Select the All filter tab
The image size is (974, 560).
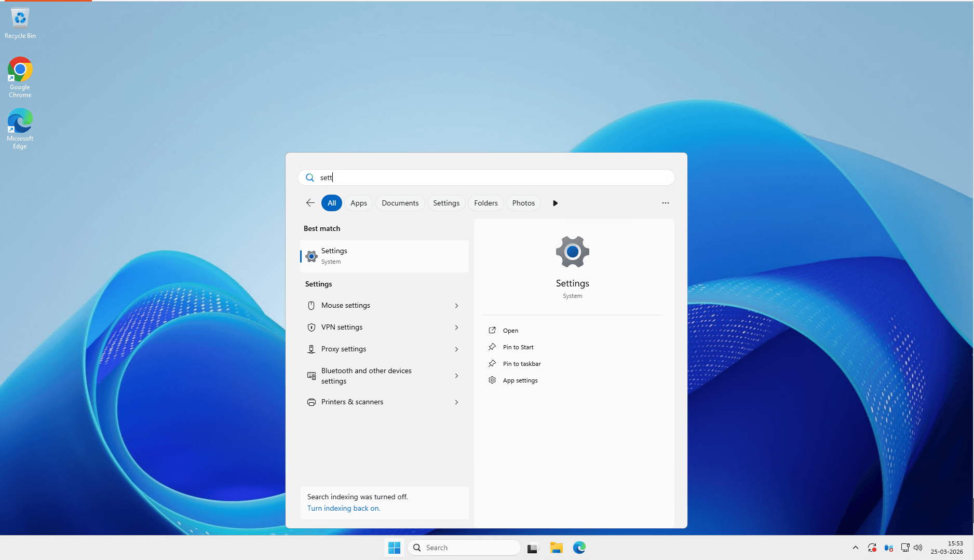coord(332,203)
